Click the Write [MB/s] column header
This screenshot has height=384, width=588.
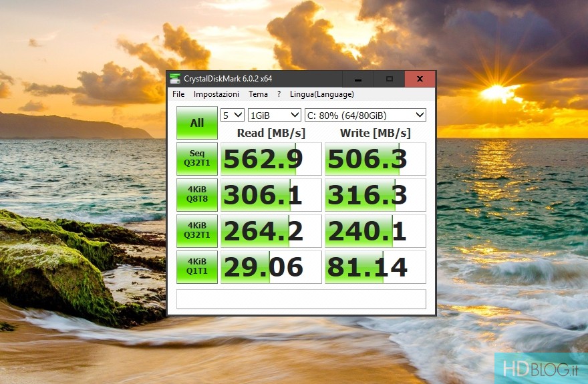376,133
